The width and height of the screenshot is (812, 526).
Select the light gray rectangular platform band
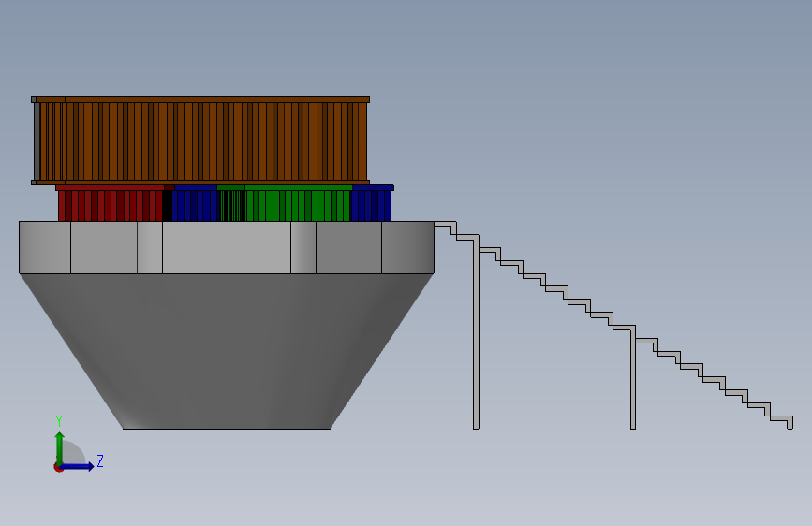tap(227, 247)
